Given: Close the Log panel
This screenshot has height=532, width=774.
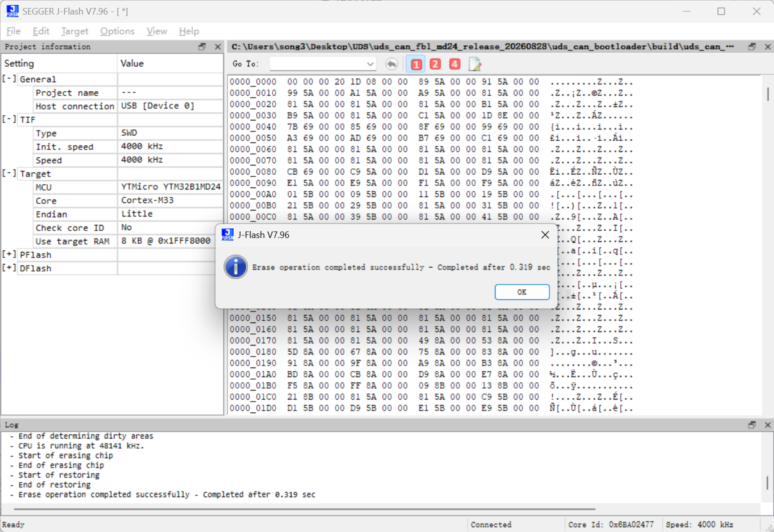Looking at the screenshot, I should click(x=767, y=424).
